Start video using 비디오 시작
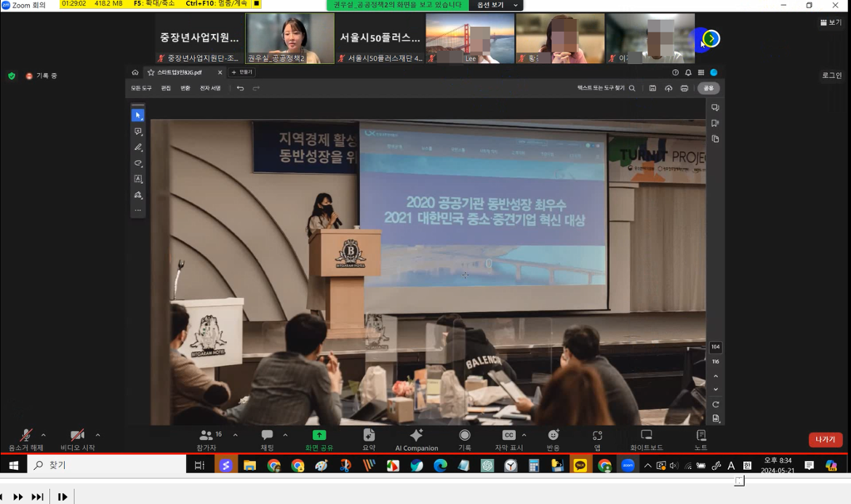851x504 pixels. click(76, 440)
